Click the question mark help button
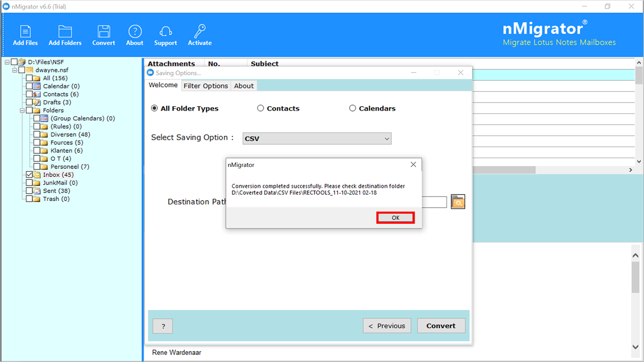The image size is (644, 362). pos(163,326)
